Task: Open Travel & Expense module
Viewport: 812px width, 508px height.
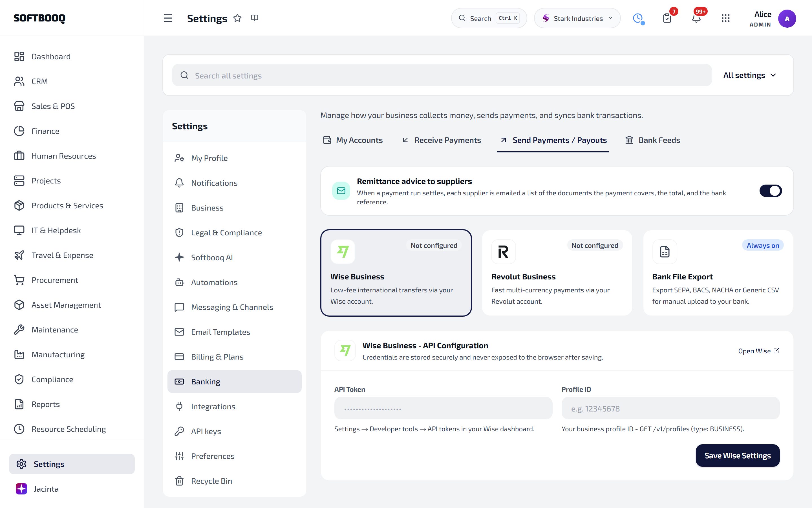Action: pos(72,255)
